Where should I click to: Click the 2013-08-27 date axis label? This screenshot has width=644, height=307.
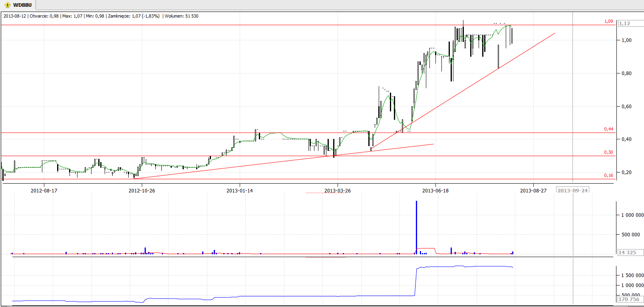(533, 190)
